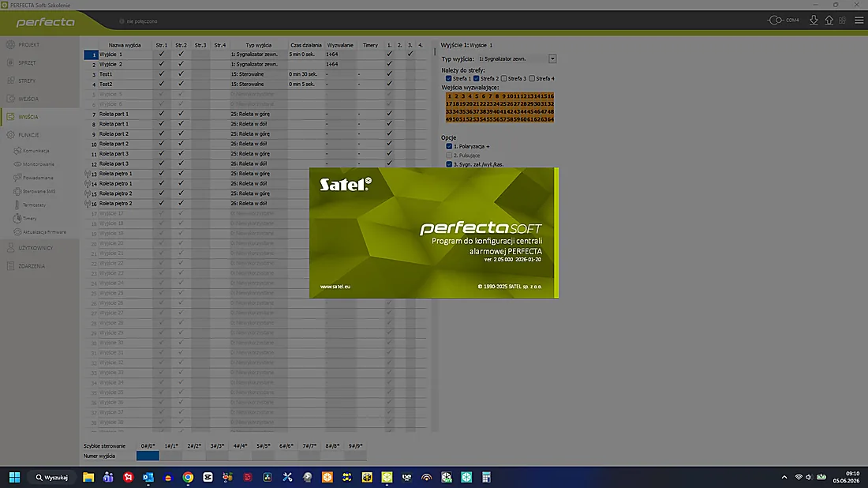
Task: Select quick control 1#/1* column
Action: point(171,446)
